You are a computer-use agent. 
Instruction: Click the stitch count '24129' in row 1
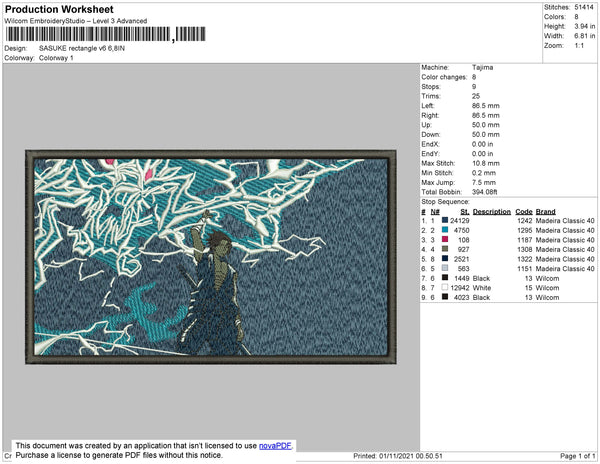[x=460, y=221]
